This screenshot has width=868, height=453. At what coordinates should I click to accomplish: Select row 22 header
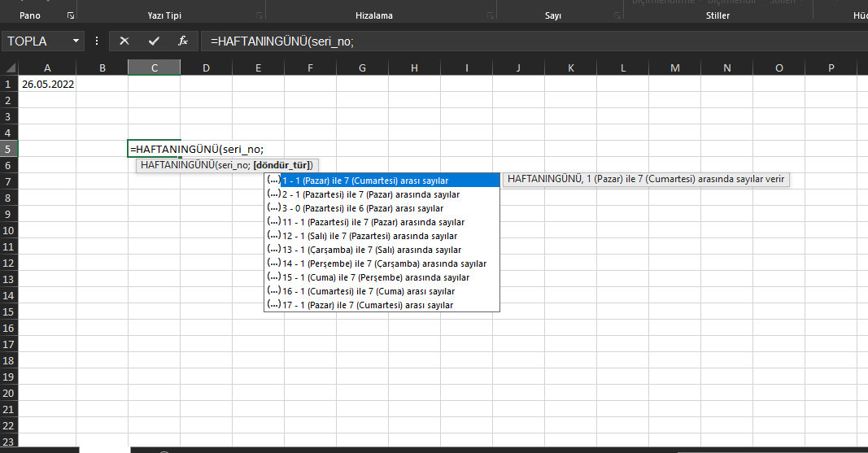8,425
